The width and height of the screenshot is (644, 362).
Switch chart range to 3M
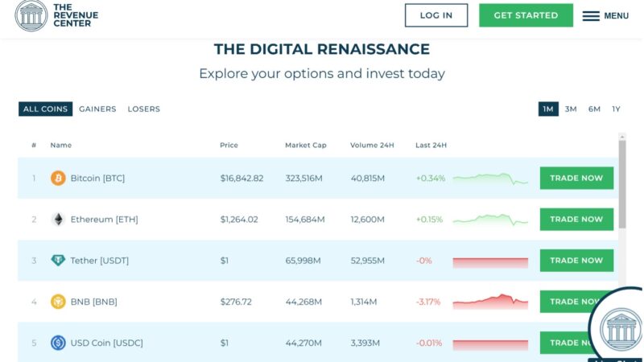pyautogui.click(x=571, y=109)
